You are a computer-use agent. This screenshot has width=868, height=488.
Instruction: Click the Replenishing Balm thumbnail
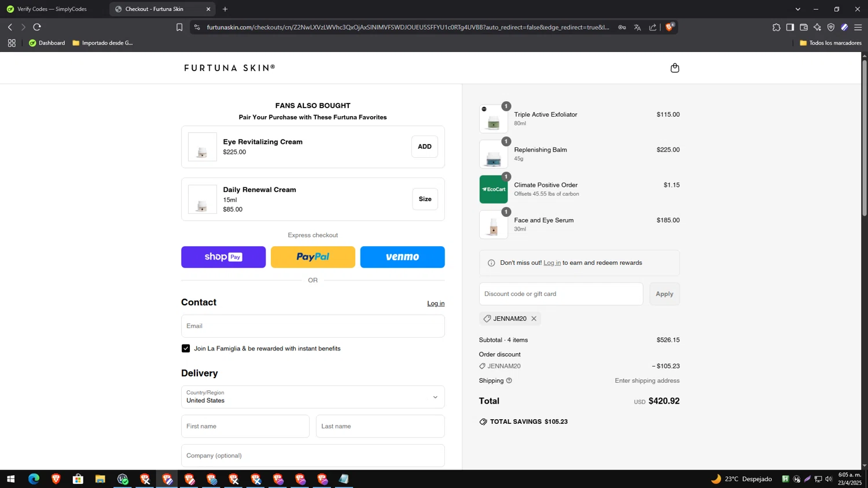coord(494,154)
